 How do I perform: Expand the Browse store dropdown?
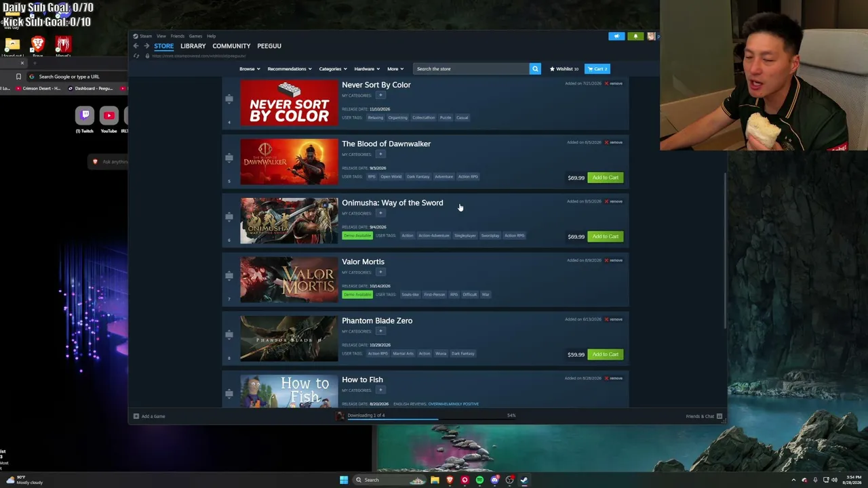(250, 68)
